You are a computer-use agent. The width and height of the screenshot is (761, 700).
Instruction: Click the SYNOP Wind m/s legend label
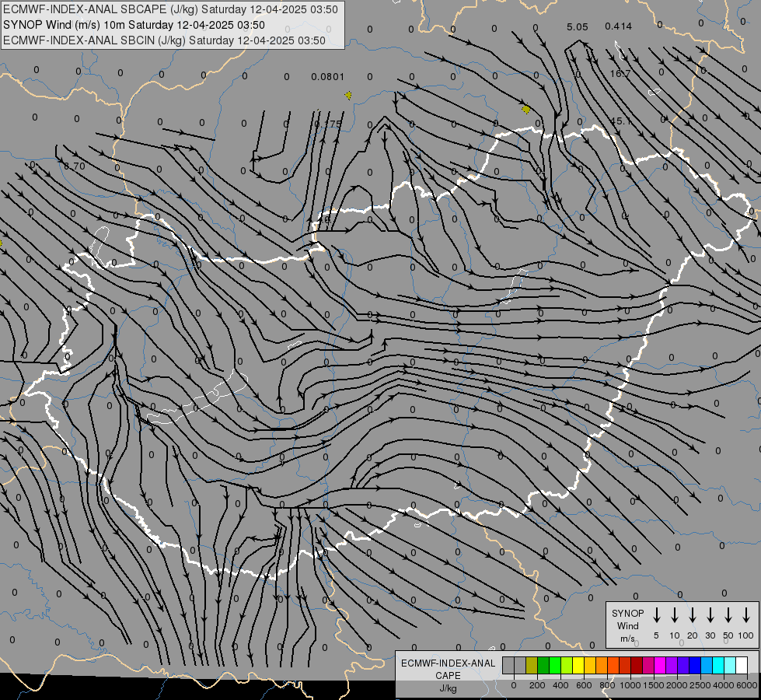pos(627,625)
